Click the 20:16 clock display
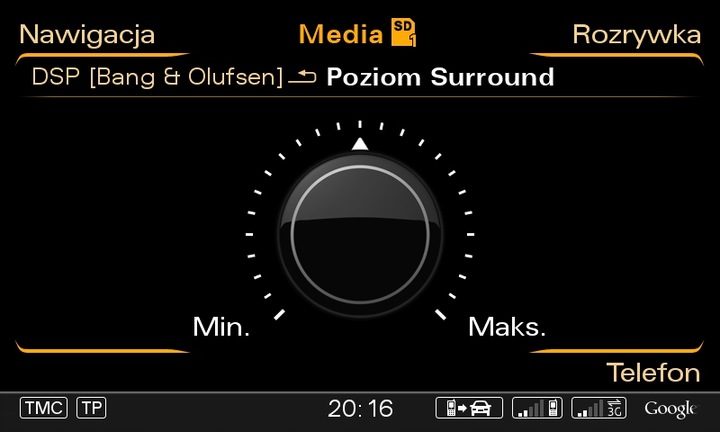 pos(360,408)
